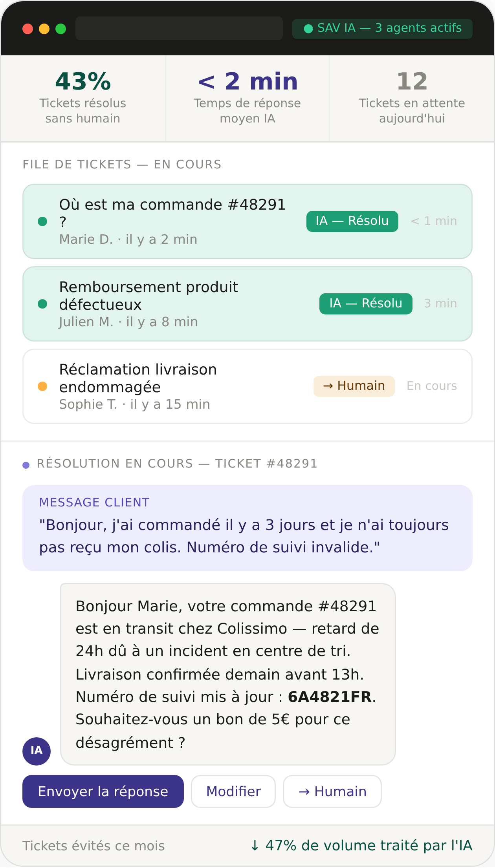Click the red window close dot
The image size is (495, 868).
coord(27,29)
